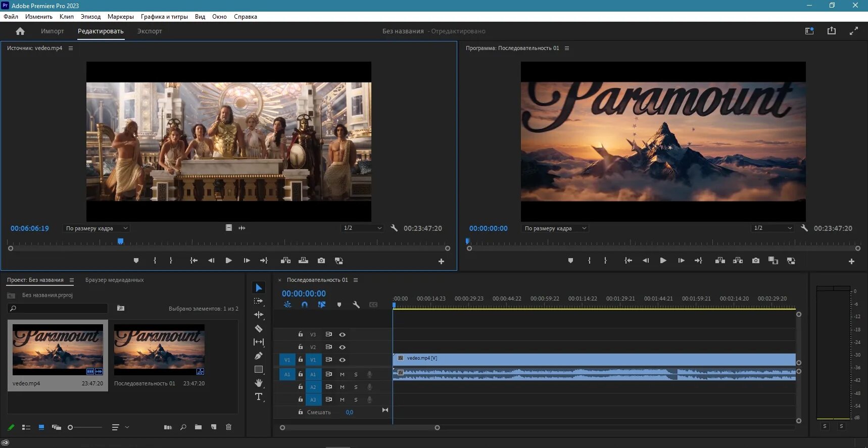Add marker in timeline panel
This screenshot has width=868, height=448.
click(339, 305)
